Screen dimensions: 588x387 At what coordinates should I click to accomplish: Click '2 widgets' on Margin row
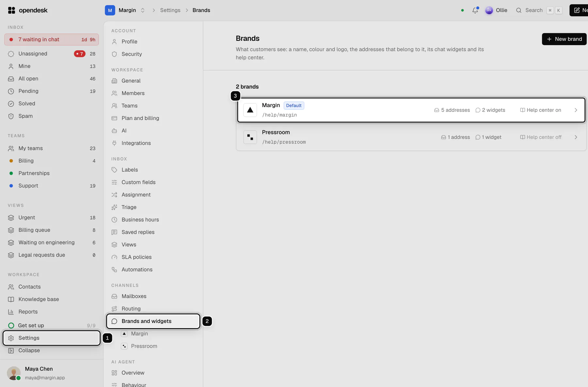pos(490,110)
